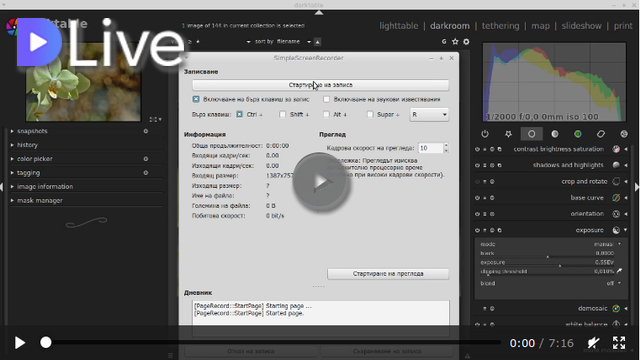Expand the image information panel
Screen dimensions: 640x360
45,187
